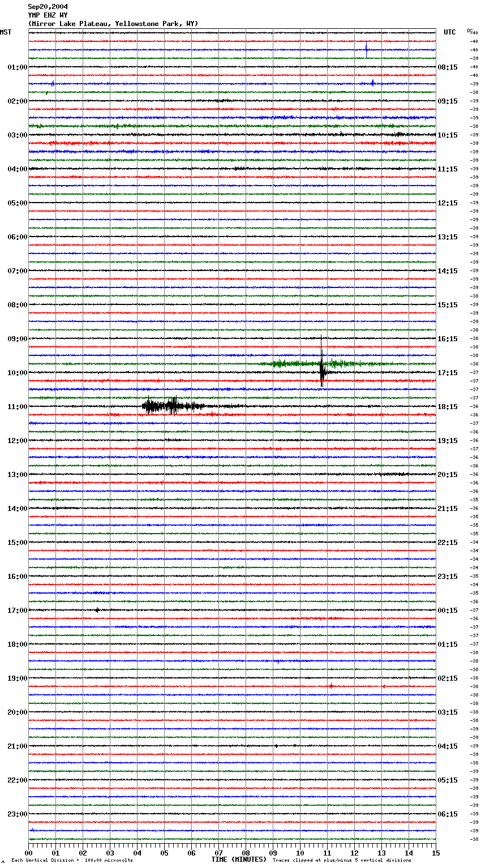Click the date label 'Sep20,2004'
The width and height of the screenshot is (481, 868).
tap(48, 7)
